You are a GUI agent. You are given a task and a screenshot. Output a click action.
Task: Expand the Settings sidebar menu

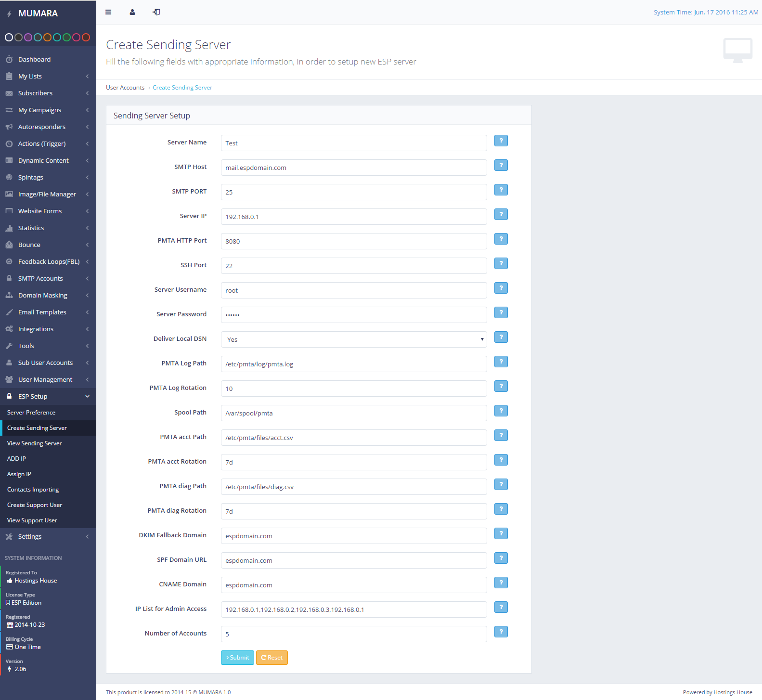[x=30, y=536]
